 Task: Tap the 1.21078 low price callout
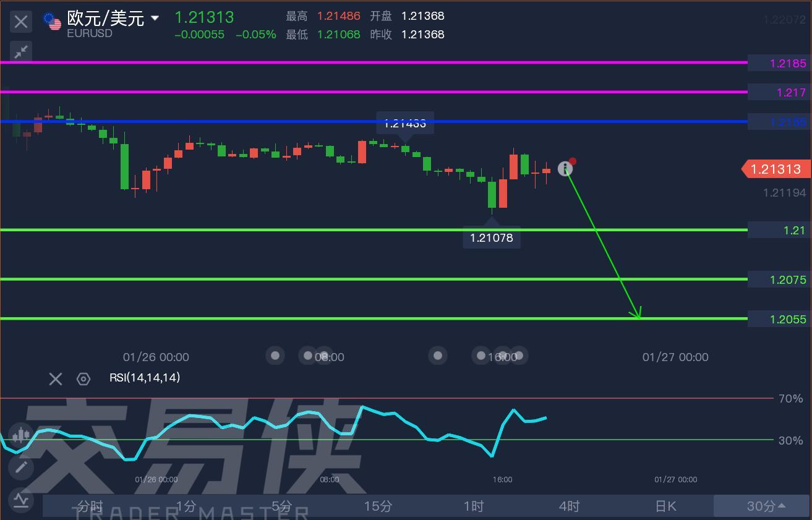point(492,237)
